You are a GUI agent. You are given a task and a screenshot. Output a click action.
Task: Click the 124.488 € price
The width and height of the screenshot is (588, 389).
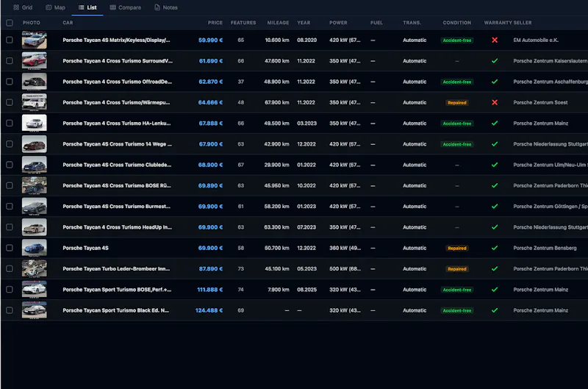[209, 310]
